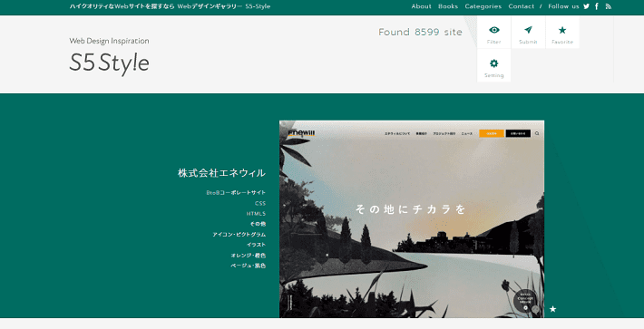The height and width of the screenshot is (329, 644).
Task: Select the ベージュ・肌色 tag
Action: (248, 266)
